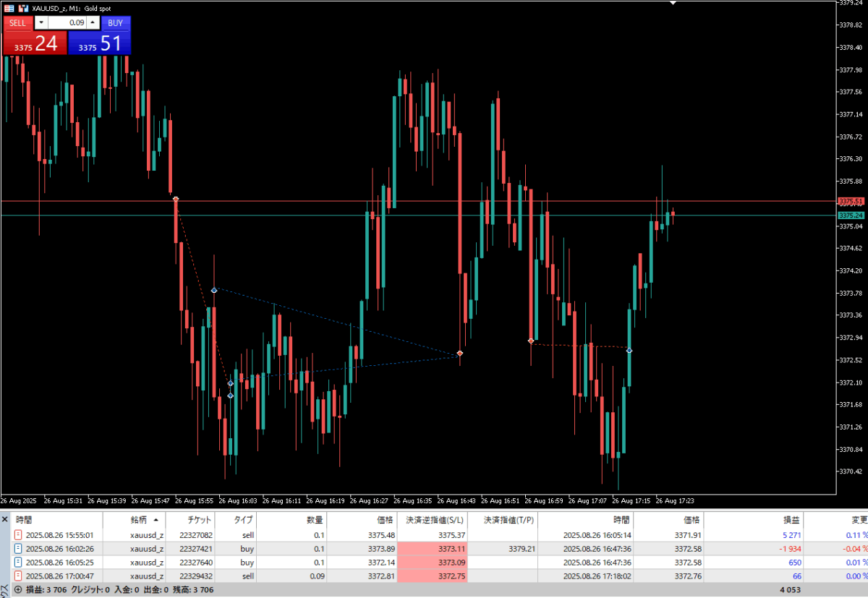Select buy order icon for ticket 22327421

click(x=18, y=549)
